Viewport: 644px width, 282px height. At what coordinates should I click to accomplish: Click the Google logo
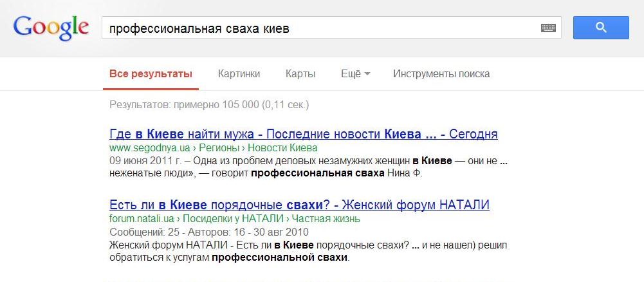click(50, 28)
